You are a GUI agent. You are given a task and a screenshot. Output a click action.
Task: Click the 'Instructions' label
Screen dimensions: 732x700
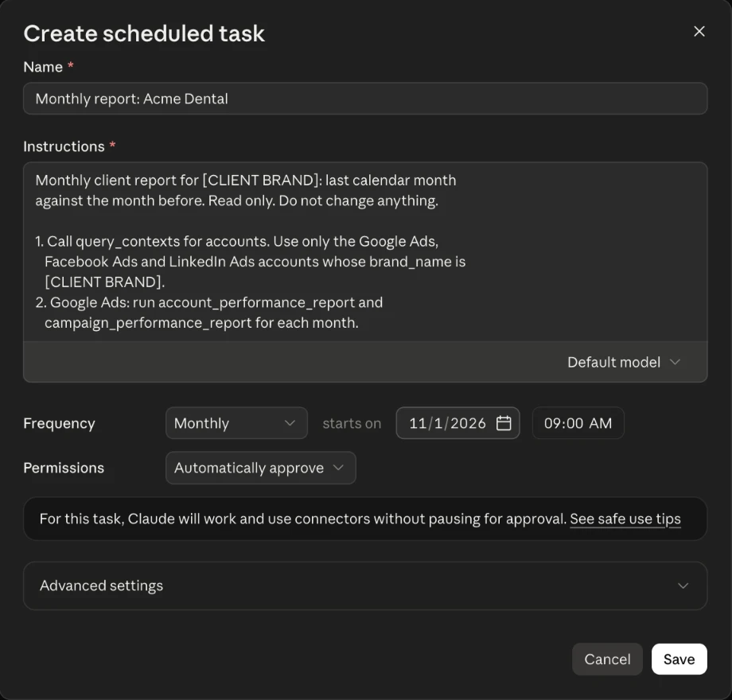(64, 146)
